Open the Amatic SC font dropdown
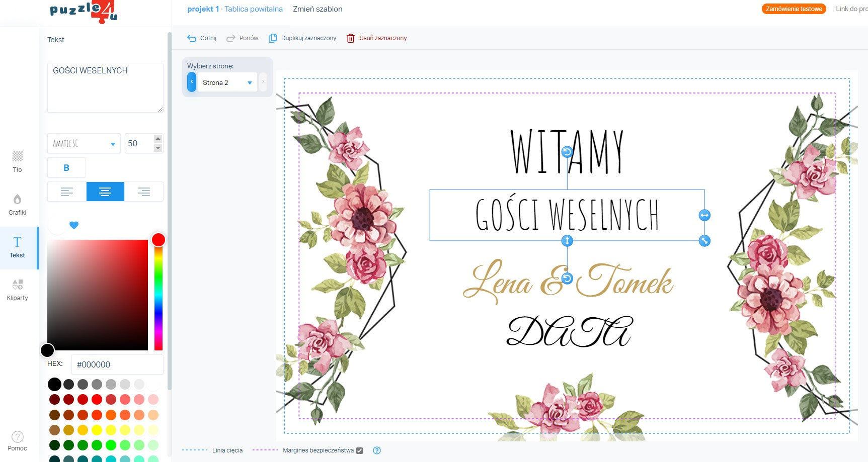The width and height of the screenshot is (868, 462). coord(84,144)
